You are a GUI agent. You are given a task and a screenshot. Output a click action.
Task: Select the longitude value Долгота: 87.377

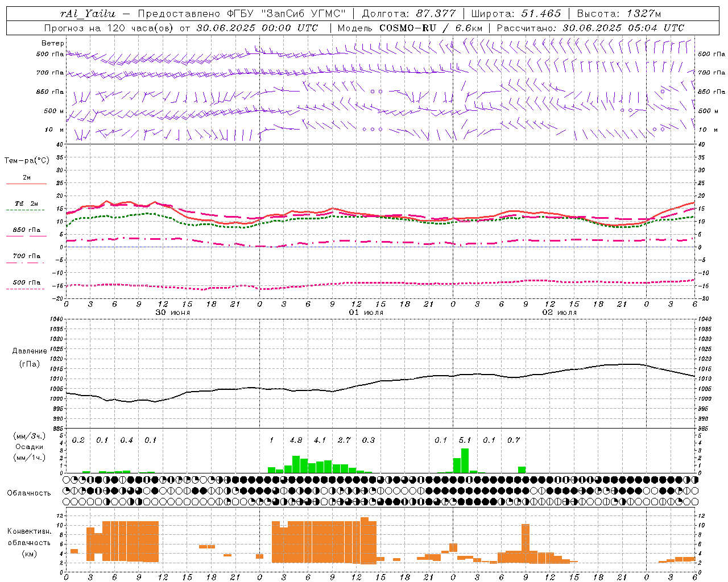(x=408, y=14)
